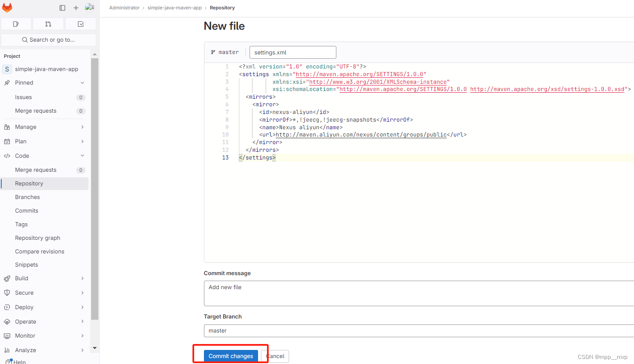
Task: Open Merge requests under Code
Action: [x=45, y=170]
